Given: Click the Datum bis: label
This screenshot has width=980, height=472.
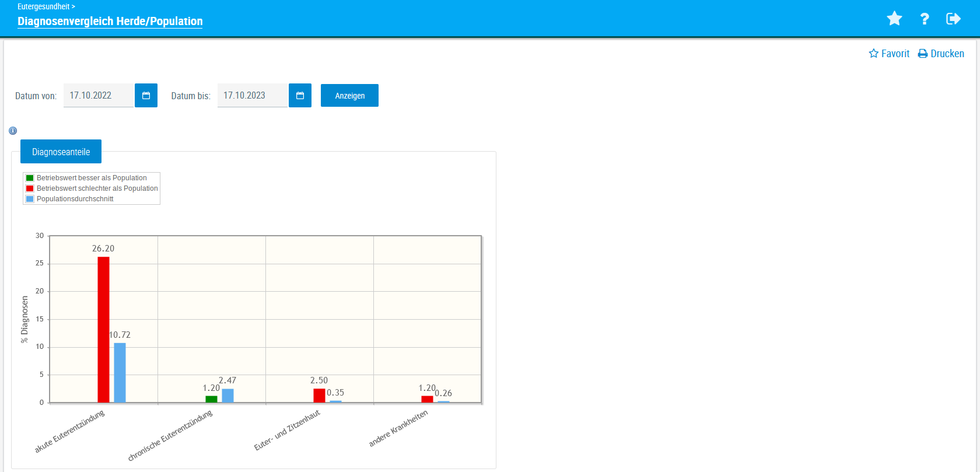Looking at the screenshot, I should [191, 96].
